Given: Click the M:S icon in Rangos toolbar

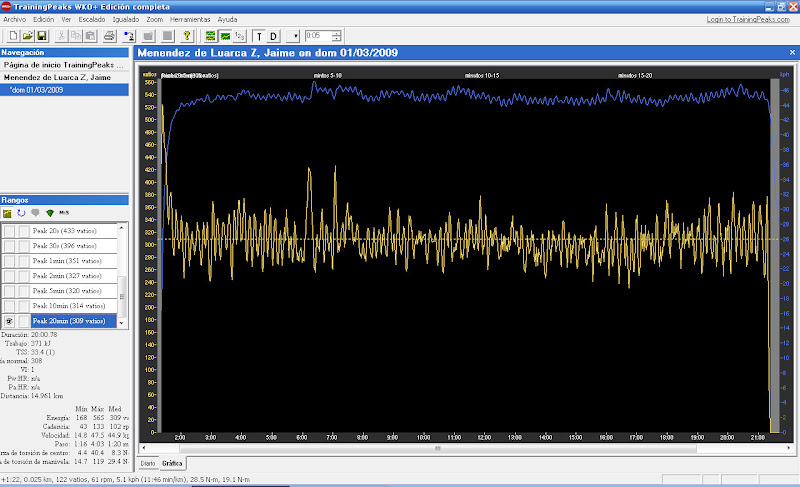Looking at the screenshot, I should pos(65,213).
